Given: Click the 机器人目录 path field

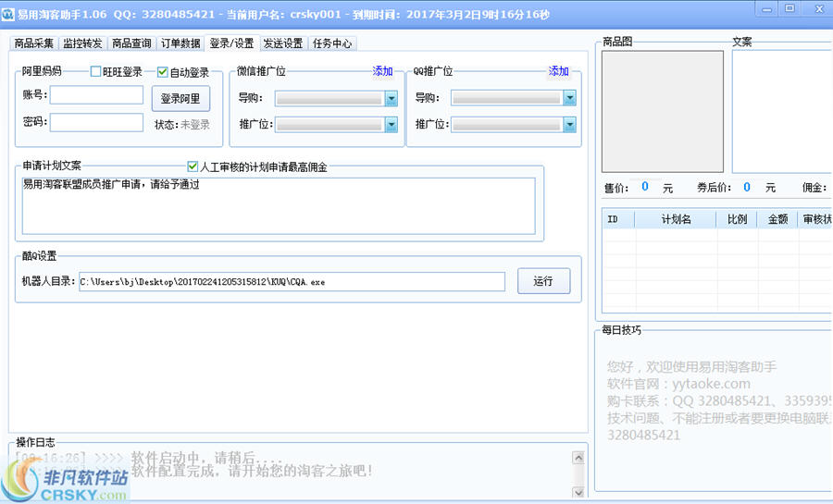Looking at the screenshot, I should point(292,282).
